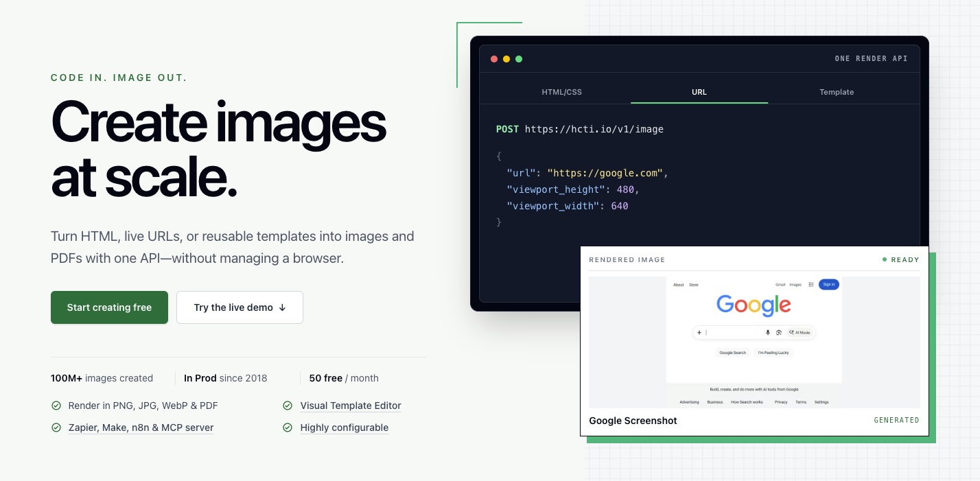The image size is (980, 481).
Task: Click check icon beside Render in PNG, JPG
Action: coord(56,406)
